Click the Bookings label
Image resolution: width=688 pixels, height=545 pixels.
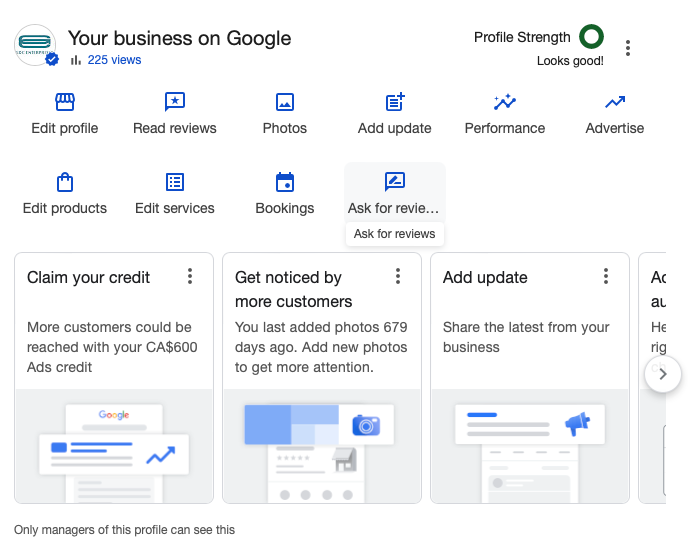tap(285, 208)
